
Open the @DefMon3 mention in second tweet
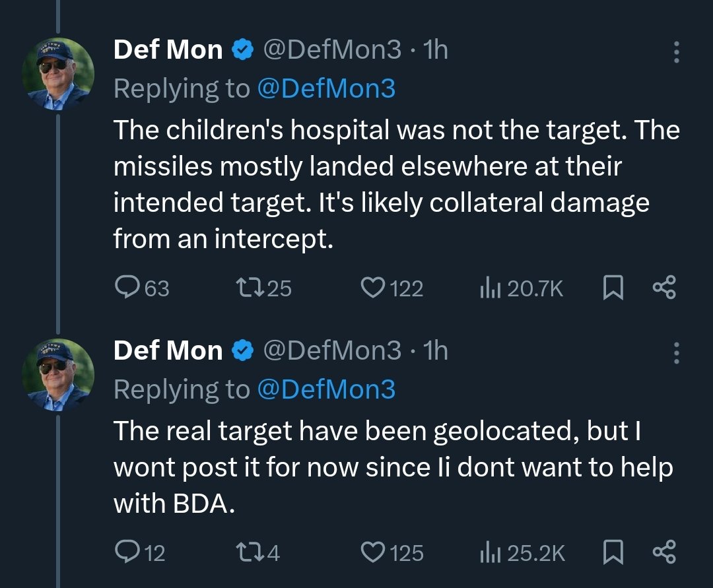coord(325,389)
